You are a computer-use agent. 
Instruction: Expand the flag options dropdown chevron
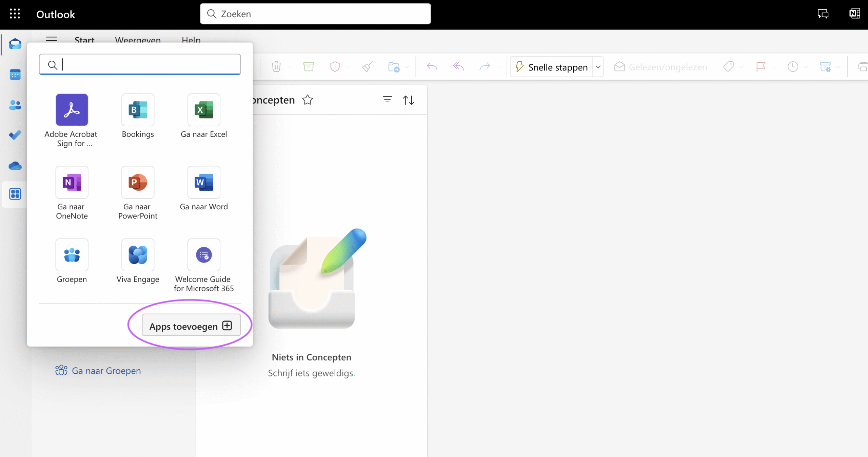tap(774, 67)
